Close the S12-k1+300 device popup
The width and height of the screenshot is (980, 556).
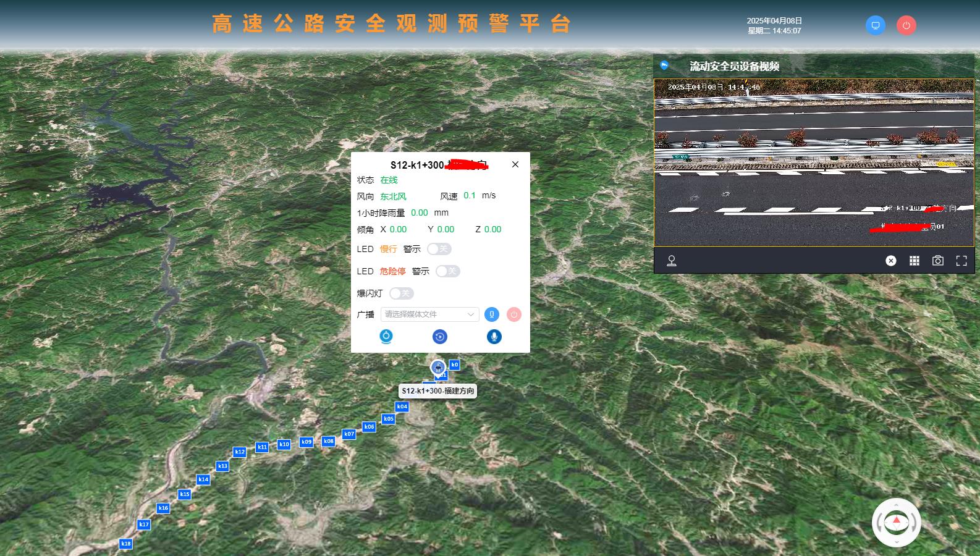[x=515, y=164]
